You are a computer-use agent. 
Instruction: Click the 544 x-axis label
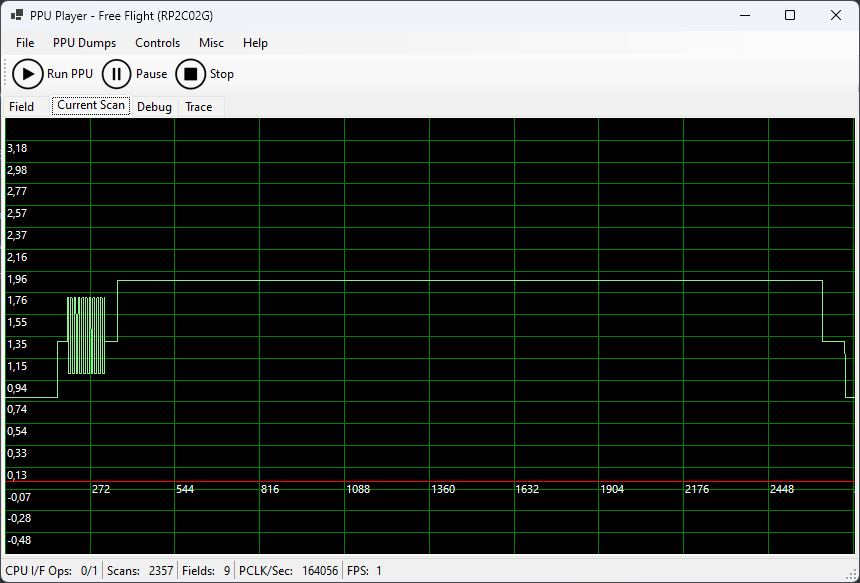pos(185,489)
